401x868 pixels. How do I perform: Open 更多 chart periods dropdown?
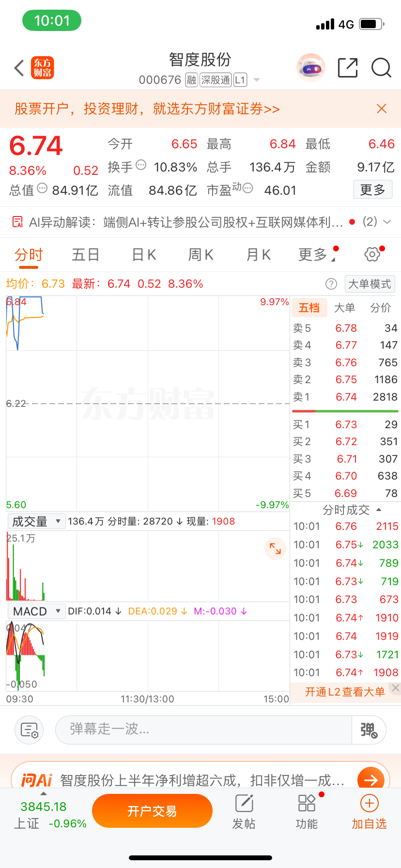point(317,255)
